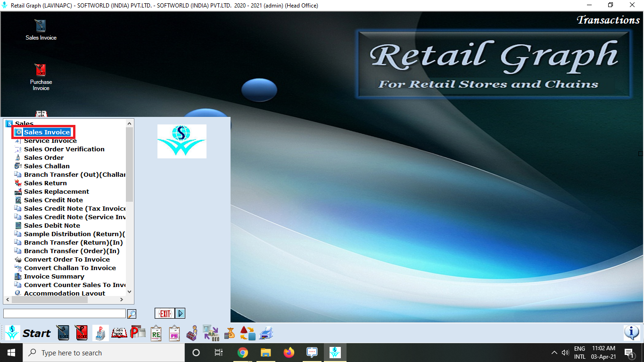Click the magnifier search button beside the text box
Viewport: 644px width, 362px height.
tap(132, 313)
